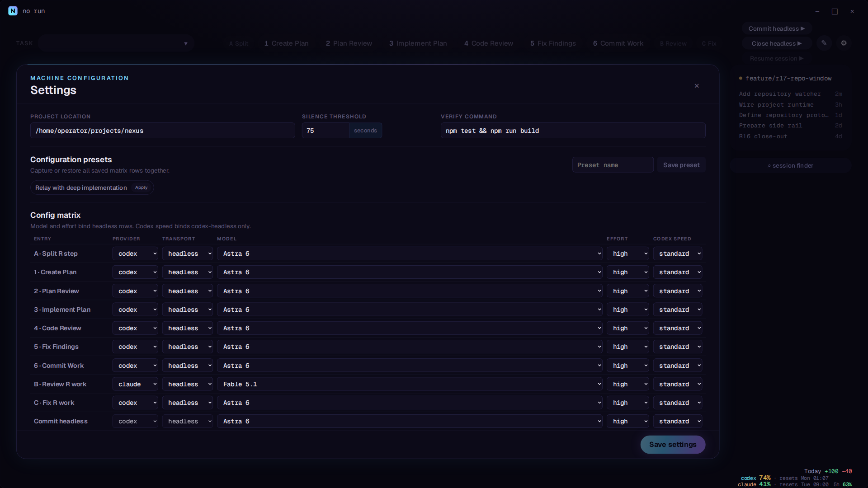Click the Close headless button
This screenshot has height=488, width=868.
(x=777, y=43)
